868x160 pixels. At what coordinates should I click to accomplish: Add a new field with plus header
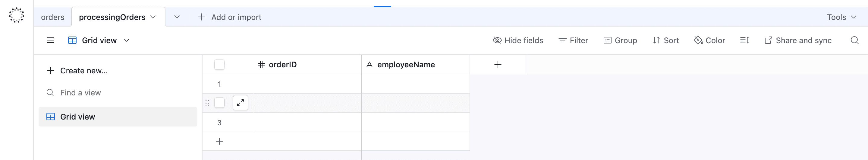(498, 65)
